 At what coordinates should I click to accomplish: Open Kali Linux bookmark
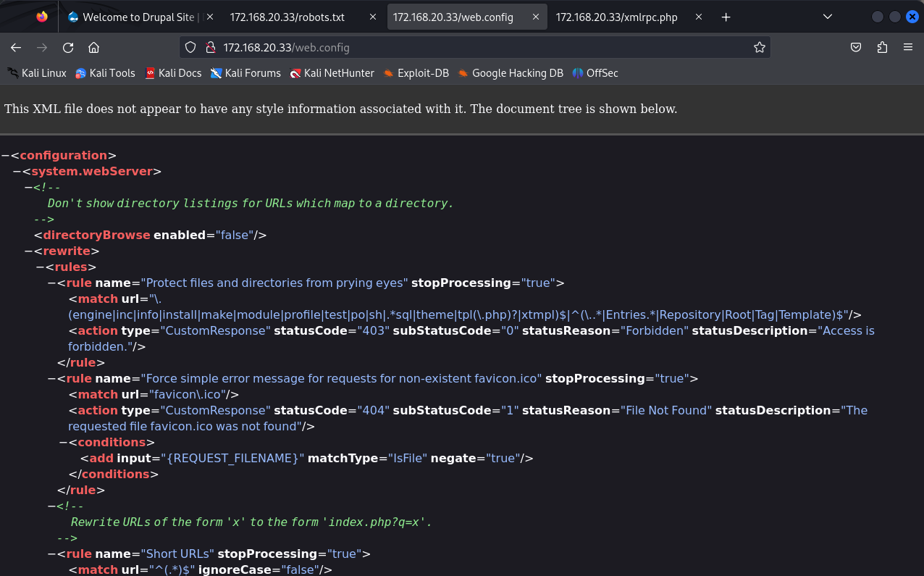coord(37,72)
